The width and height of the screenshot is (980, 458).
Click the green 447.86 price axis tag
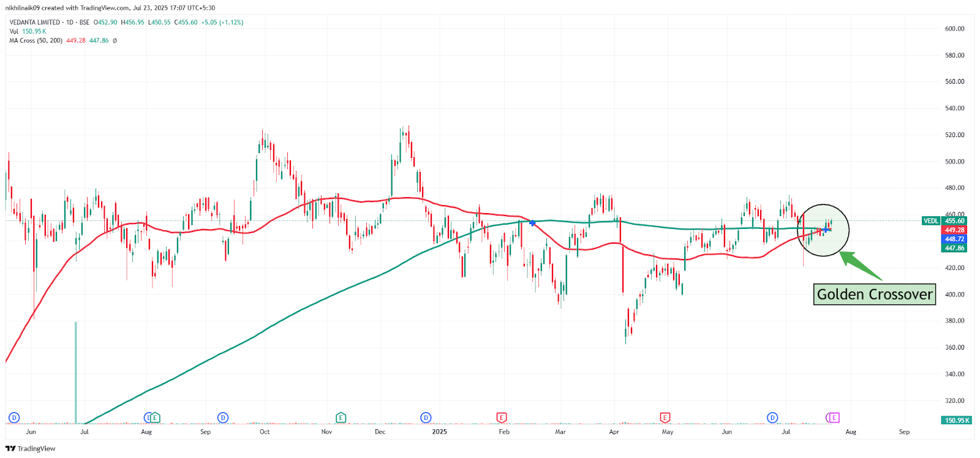[x=954, y=248]
